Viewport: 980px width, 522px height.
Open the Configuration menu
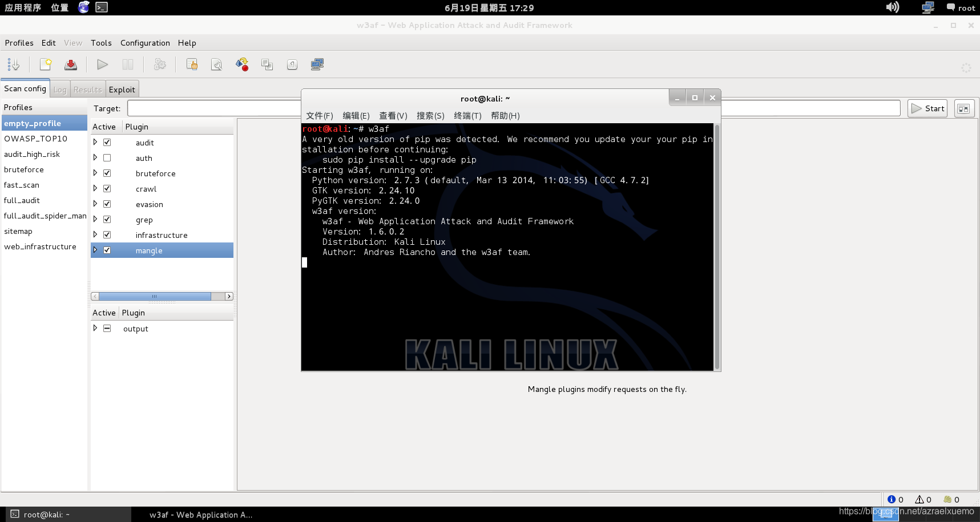click(x=144, y=43)
